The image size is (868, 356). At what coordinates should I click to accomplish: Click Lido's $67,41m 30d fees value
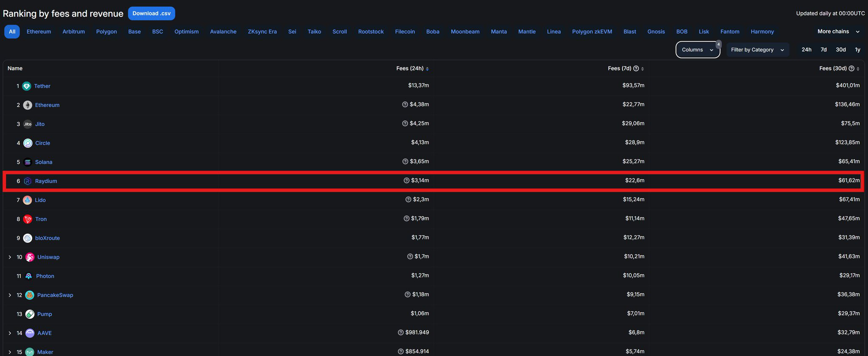coord(849,199)
